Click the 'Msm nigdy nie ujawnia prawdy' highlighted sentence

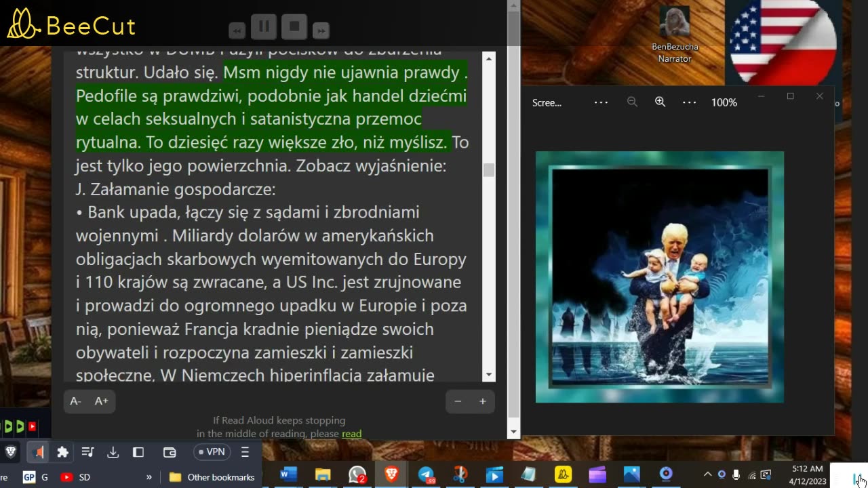346,72
